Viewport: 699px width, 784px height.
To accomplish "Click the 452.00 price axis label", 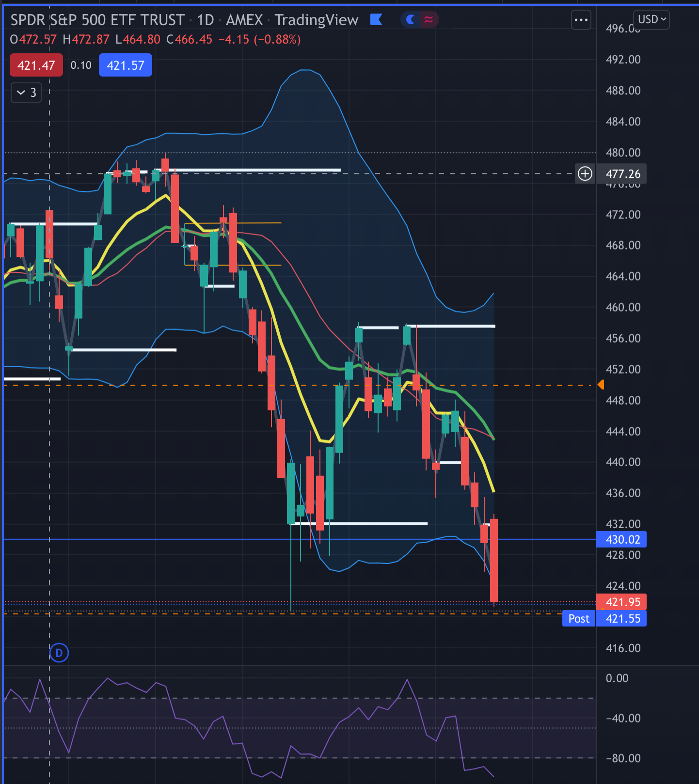I will [x=623, y=369].
